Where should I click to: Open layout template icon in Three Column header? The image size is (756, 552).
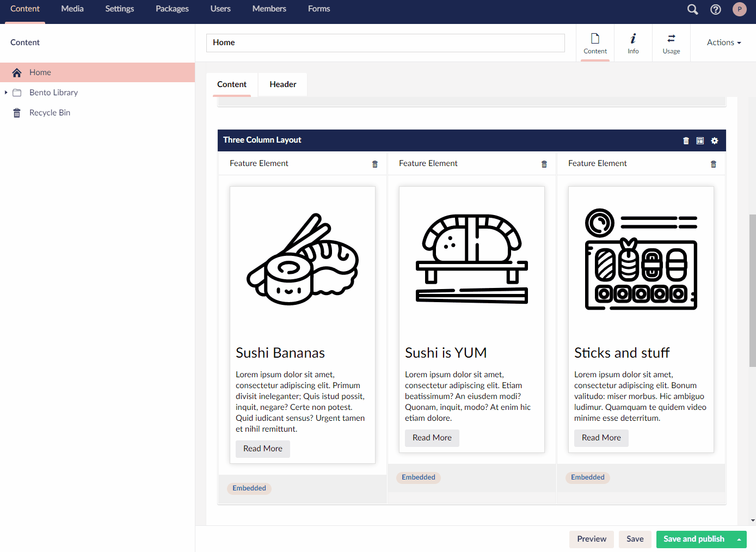[700, 140]
